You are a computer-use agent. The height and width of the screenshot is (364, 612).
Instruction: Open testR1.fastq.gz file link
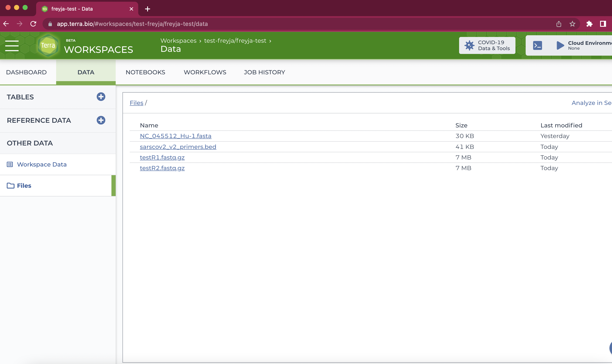162,158
